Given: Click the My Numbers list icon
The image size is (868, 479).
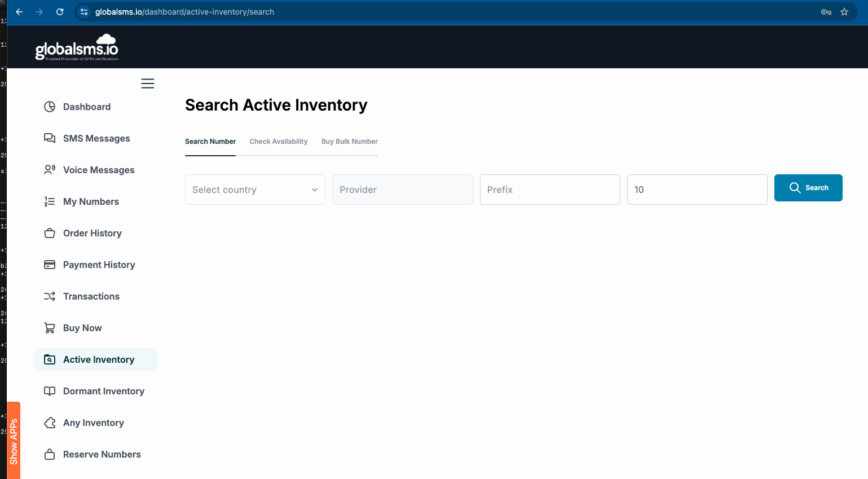Looking at the screenshot, I should click(50, 201).
